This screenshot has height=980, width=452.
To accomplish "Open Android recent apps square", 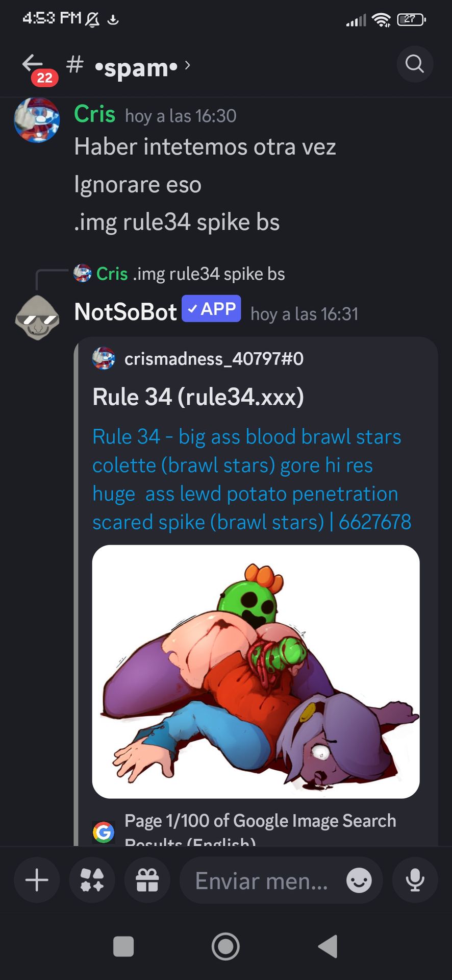I will [123, 947].
